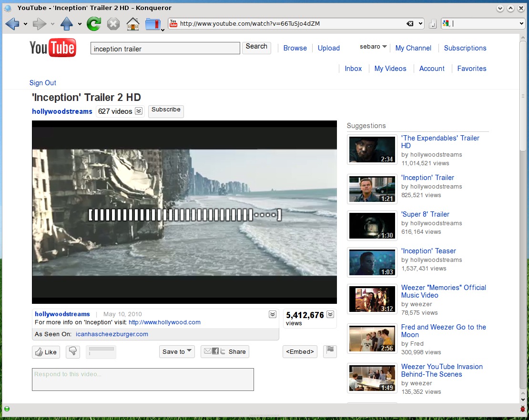Image resolution: width=529 pixels, height=420 pixels.
Task: Open the Inbox
Action: (353, 69)
